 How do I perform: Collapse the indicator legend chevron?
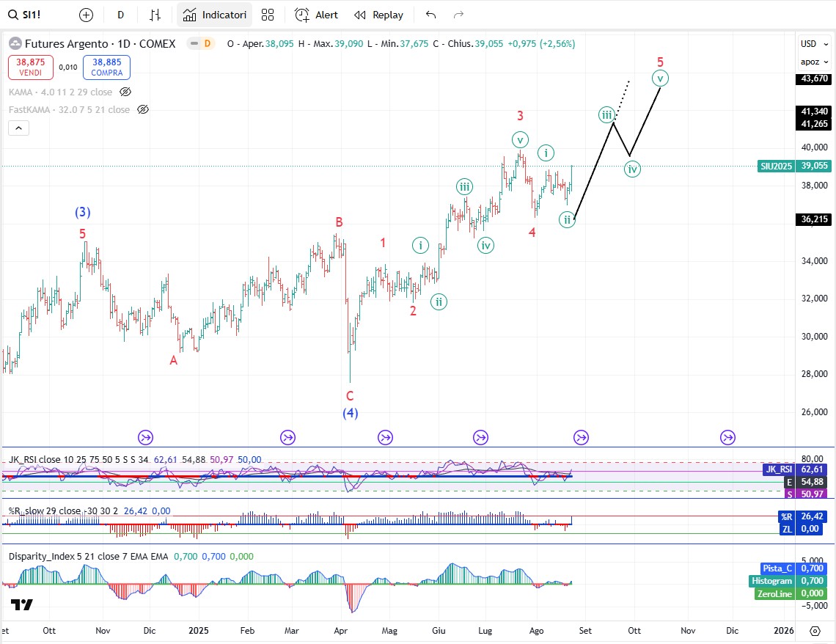[19, 128]
